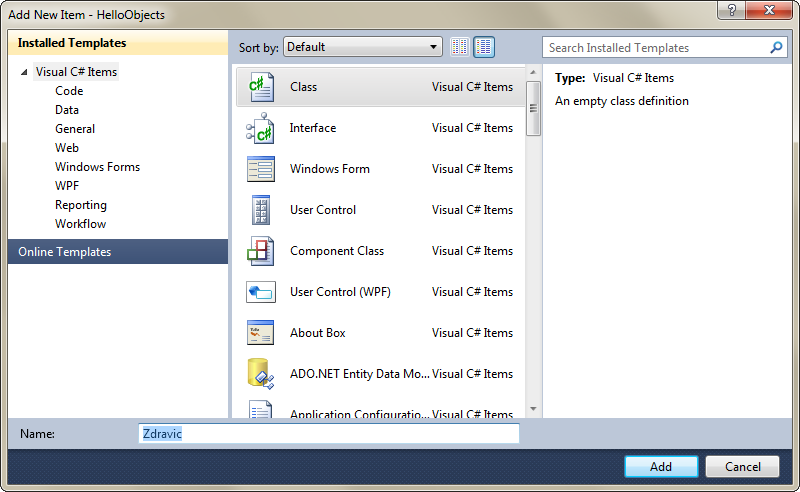The image size is (800, 492).
Task: Select the Class template icon
Action: (x=261, y=87)
